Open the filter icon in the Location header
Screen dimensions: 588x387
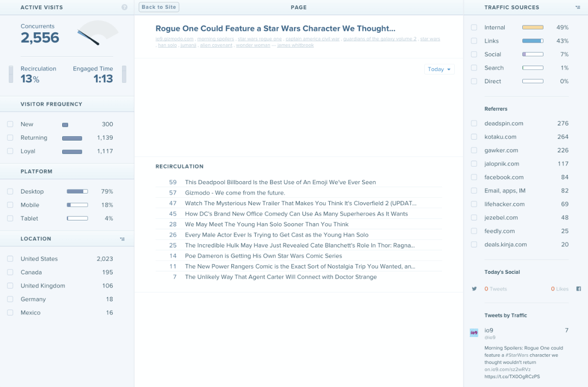pos(122,239)
